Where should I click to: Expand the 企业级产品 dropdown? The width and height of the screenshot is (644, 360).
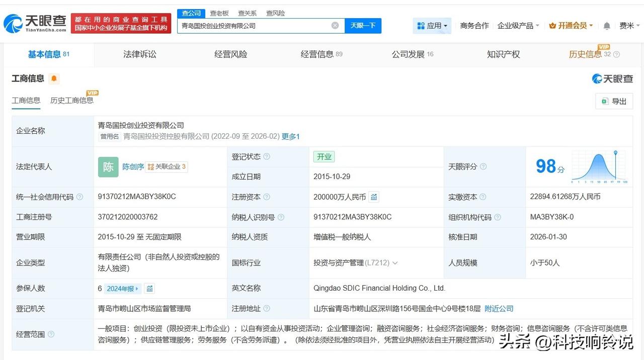(x=518, y=26)
